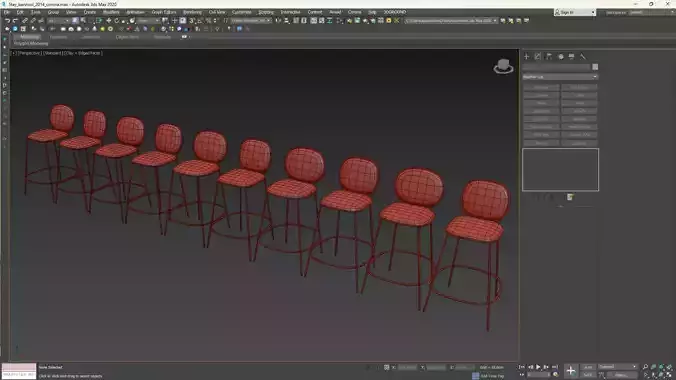Toggle the 3D Snaps icon
This screenshot has width=676, height=380.
click(x=191, y=21)
